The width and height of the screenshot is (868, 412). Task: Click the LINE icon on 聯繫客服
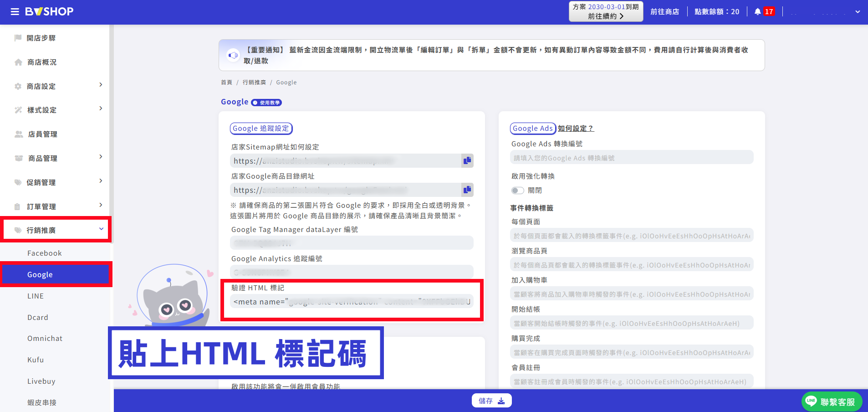point(811,401)
